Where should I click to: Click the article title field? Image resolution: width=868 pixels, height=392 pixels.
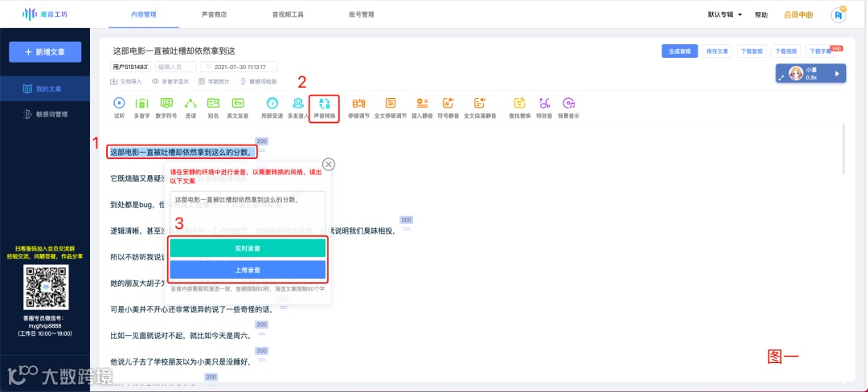point(175,51)
